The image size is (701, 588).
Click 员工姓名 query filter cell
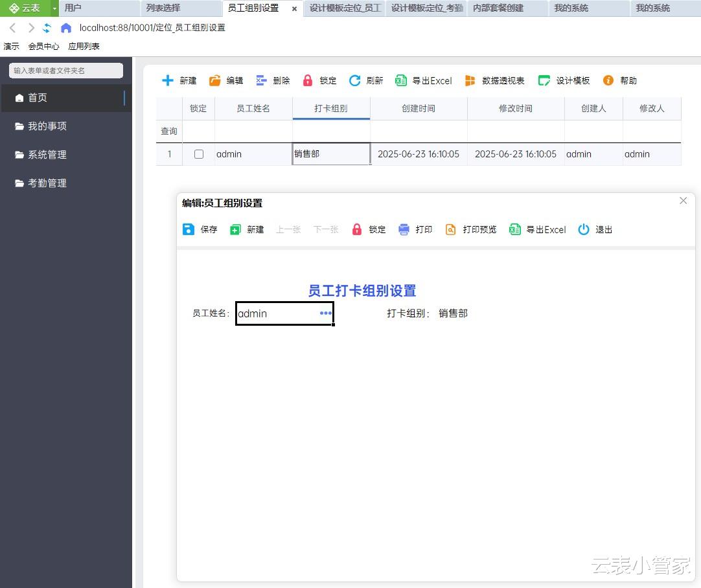(253, 131)
